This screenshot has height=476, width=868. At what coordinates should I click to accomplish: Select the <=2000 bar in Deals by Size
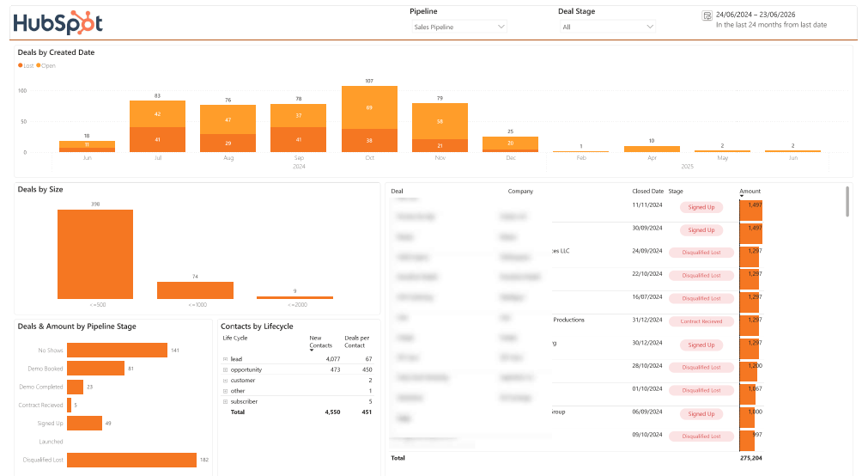point(294,297)
